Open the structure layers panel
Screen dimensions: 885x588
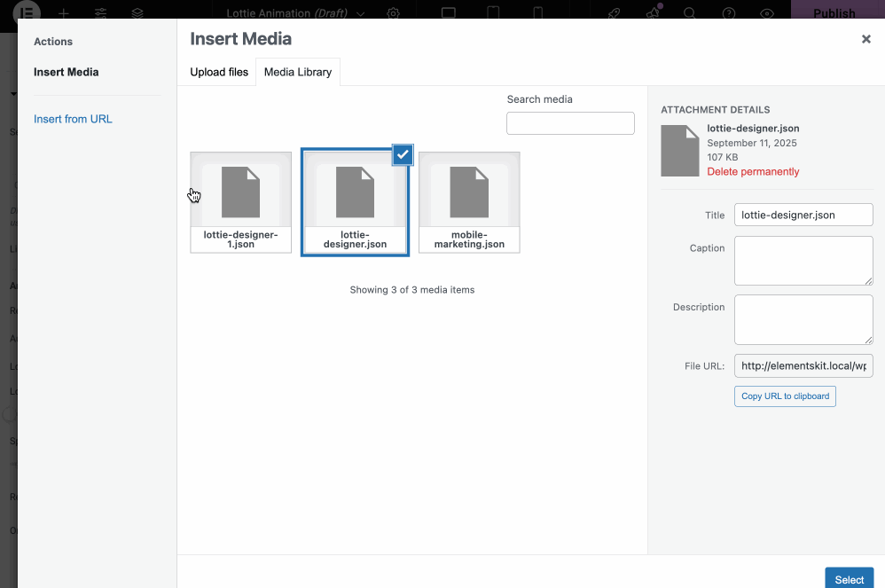(137, 12)
